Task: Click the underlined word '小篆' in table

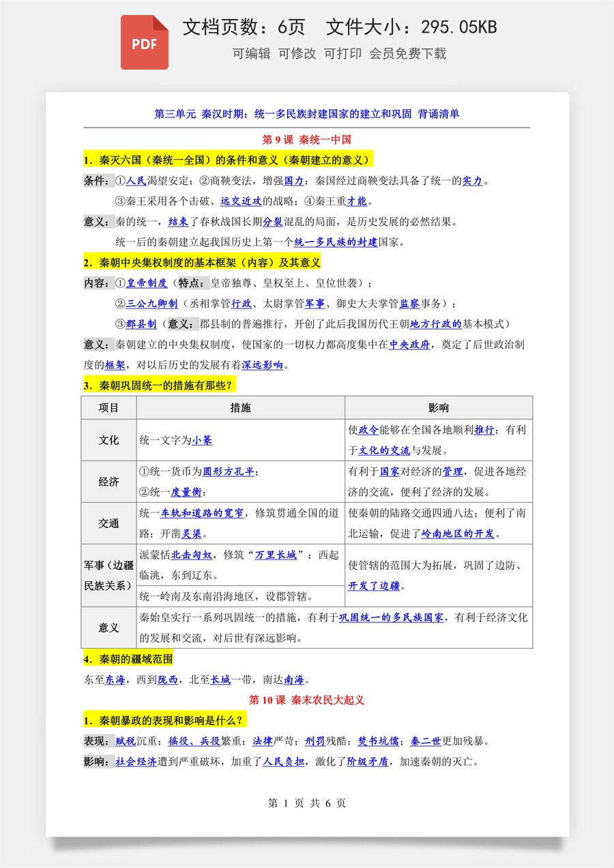Action: [202, 440]
